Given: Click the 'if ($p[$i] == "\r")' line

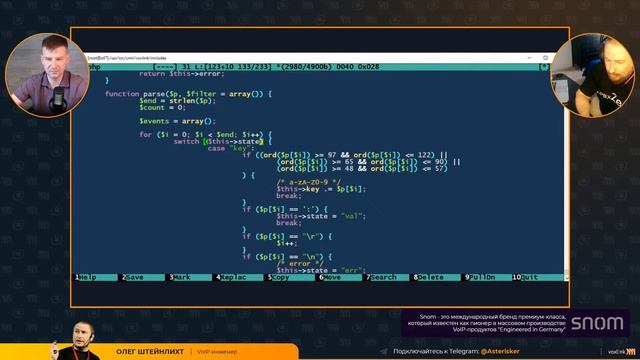Looking at the screenshot, I should (x=287, y=237).
